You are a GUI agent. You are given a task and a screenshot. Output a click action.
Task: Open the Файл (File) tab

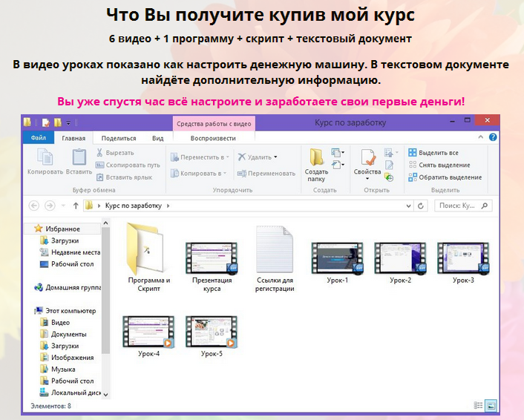(x=39, y=138)
